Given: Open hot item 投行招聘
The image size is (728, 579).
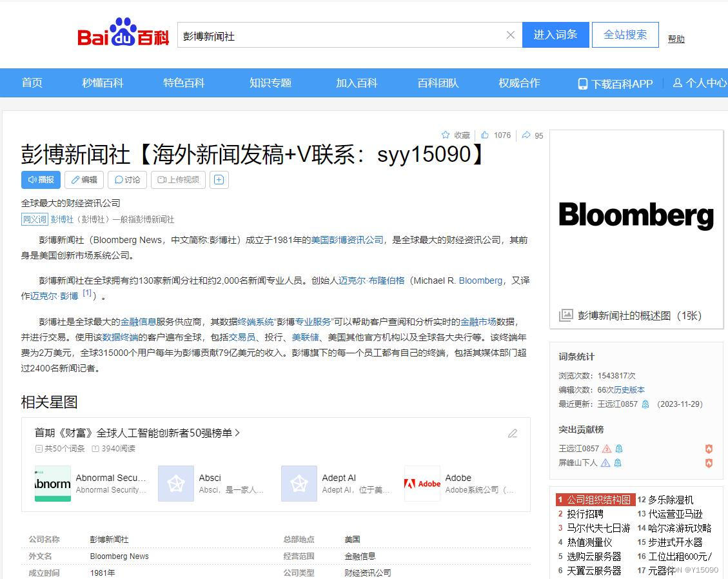Looking at the screenshot, I should pos(585,514).
